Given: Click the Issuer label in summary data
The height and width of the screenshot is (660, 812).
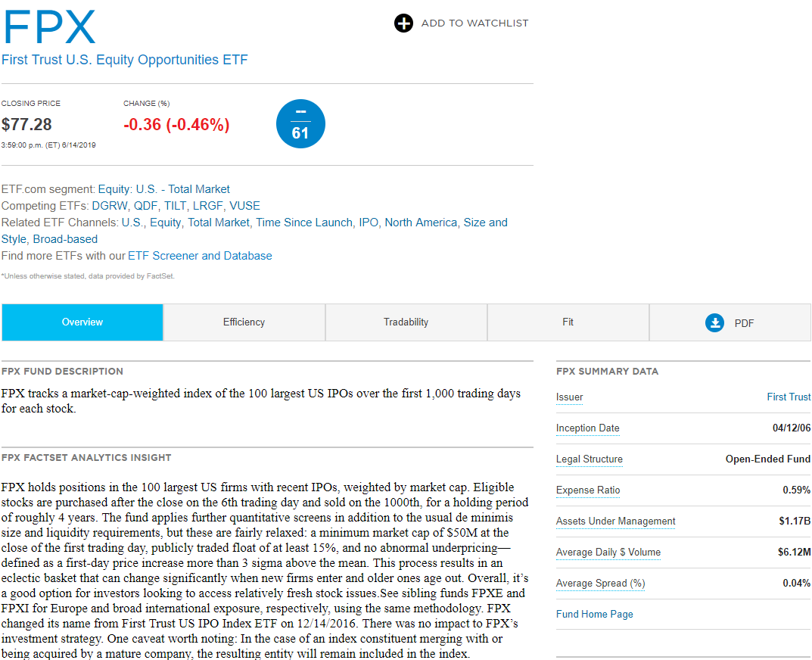Looking at the screenshot, I should pyautogui.click(x=569, y=397).
